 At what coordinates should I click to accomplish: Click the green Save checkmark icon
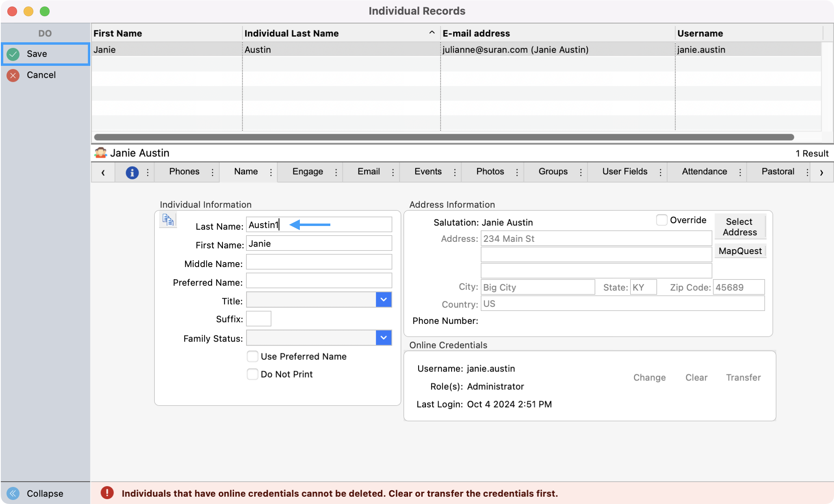(13, 54)
